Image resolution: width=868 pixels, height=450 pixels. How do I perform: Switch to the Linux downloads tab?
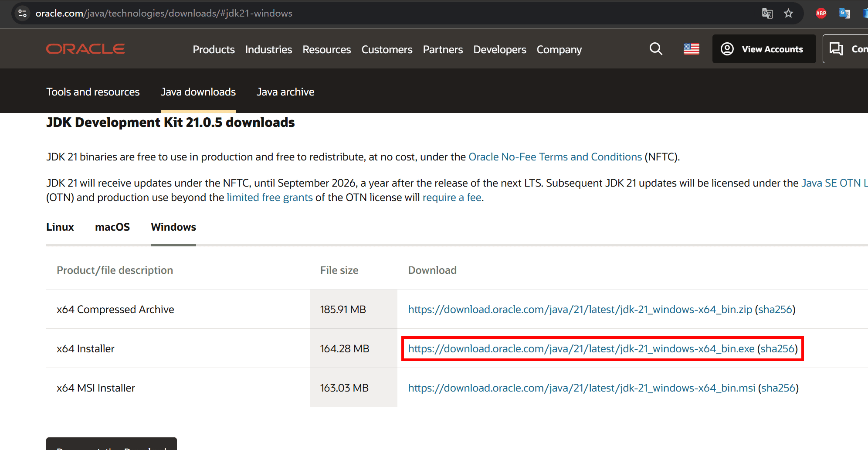60,227
